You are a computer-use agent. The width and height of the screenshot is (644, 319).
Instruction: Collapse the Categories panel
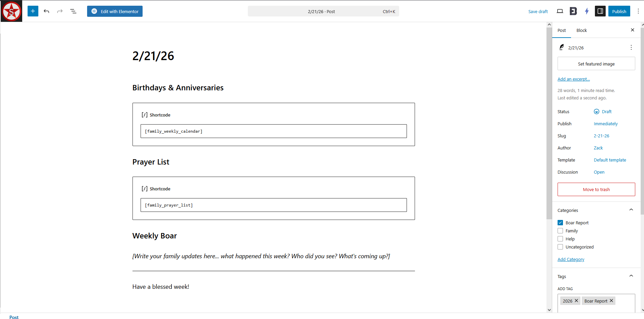631,210
